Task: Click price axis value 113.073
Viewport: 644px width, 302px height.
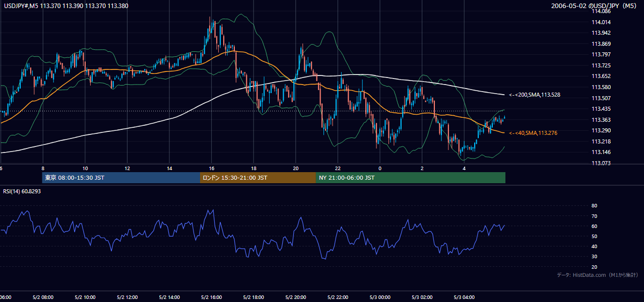Action: pyautogui.click(x=601, y=163)
